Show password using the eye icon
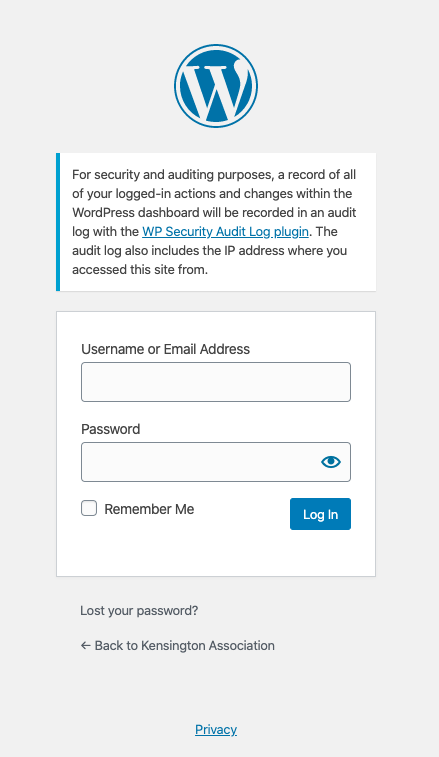The width and height of the screenshot is (439, 757). (x=331, y=462)
